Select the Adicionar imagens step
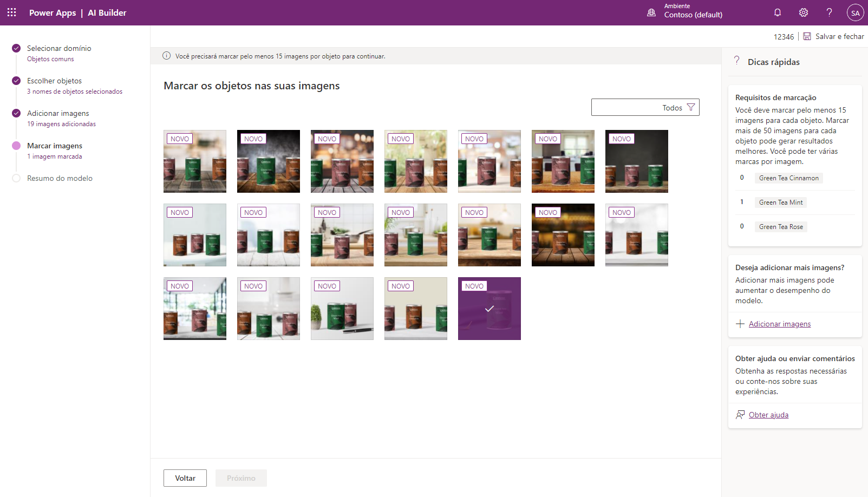Image resolution: width=868 pixels, height=497 pixels. pyautogui.click(x=58, y=113)
